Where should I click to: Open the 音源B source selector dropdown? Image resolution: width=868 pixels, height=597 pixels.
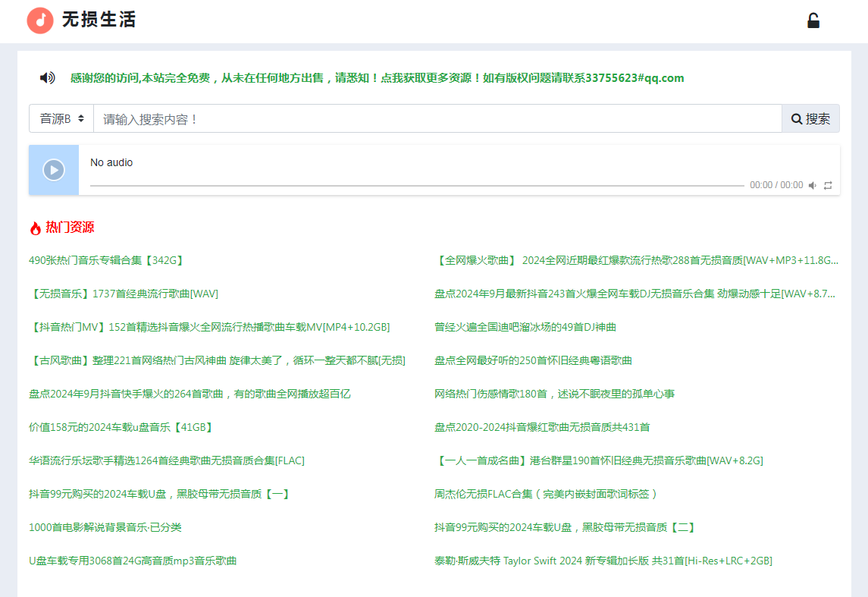point(61,118)
